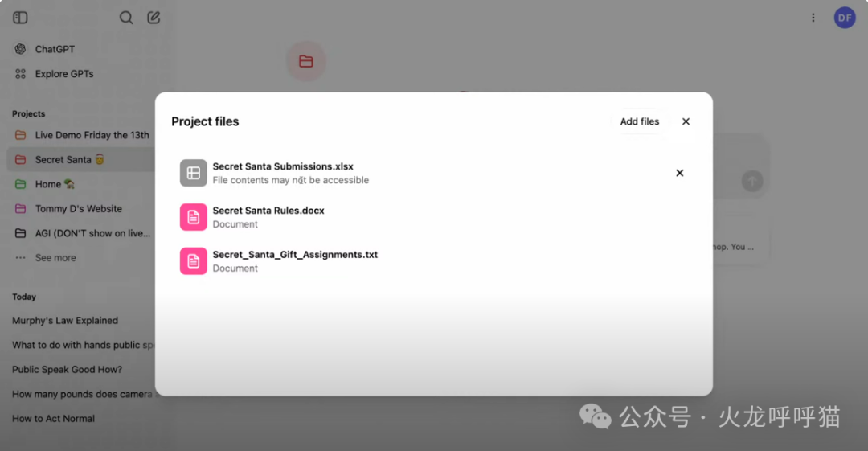Screen dimensions: 868x451
Task: Click the send arrow button behind dialog
Action: click(752, 181)
